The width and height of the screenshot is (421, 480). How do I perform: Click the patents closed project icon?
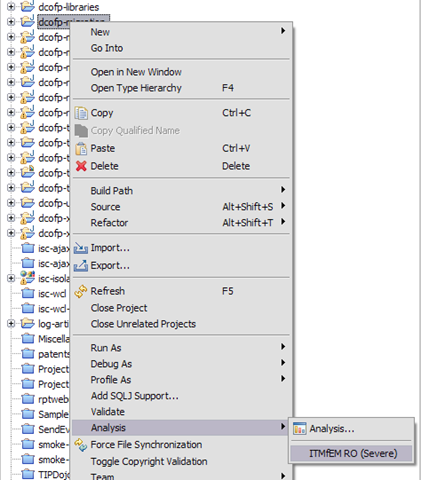[28, 354]
